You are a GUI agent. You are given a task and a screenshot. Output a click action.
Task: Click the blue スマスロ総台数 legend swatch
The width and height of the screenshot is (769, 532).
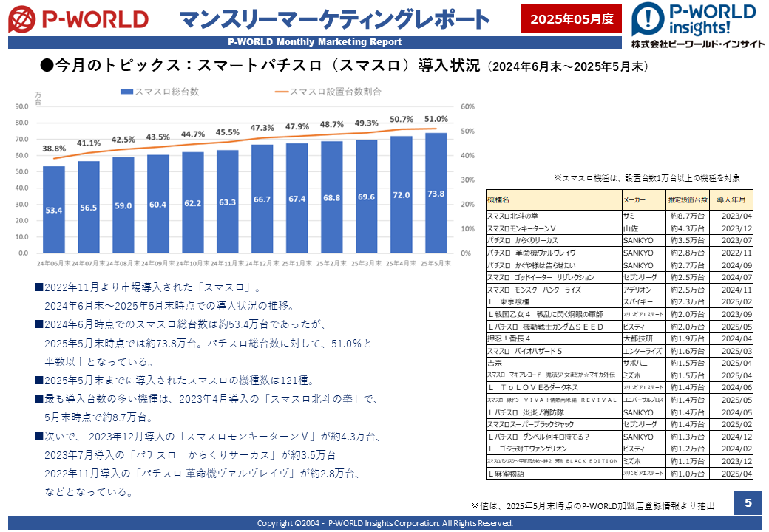click(x=126, y=92)
